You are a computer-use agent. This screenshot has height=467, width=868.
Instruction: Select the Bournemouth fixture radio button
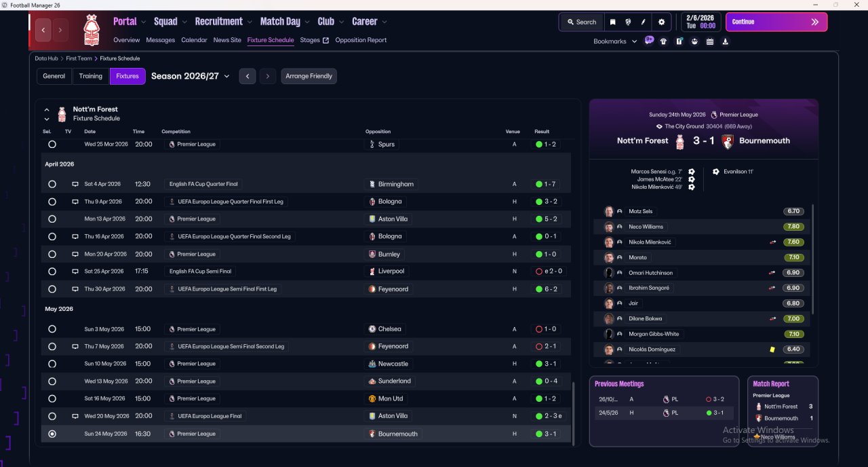(52, 434)
